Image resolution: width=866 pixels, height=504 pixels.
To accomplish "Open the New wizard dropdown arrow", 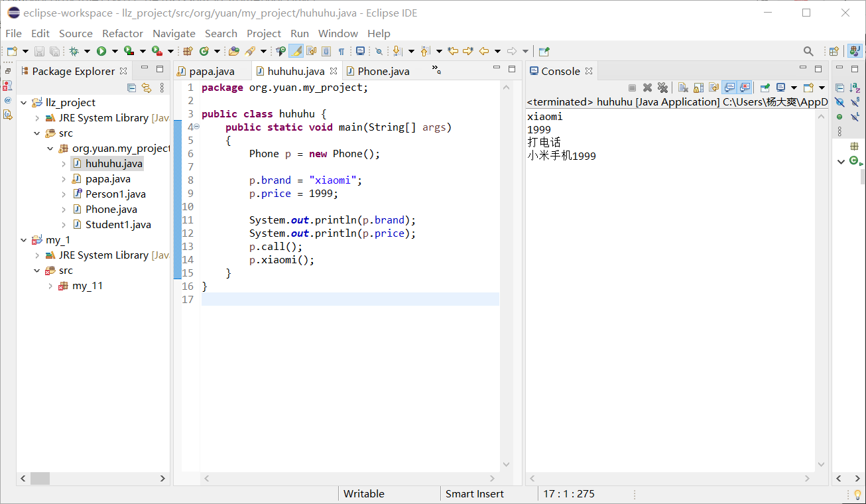I will point(25,51).
